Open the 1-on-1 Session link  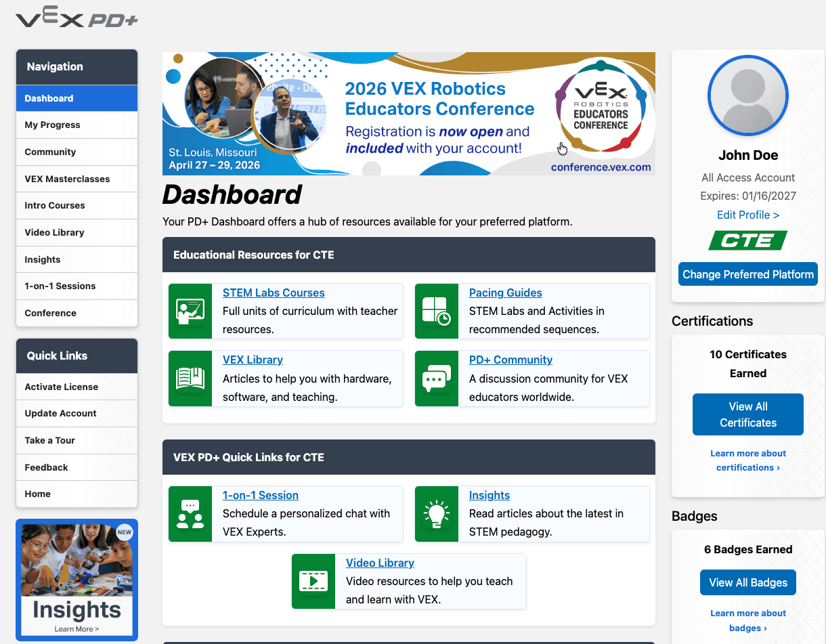(261, 495)
